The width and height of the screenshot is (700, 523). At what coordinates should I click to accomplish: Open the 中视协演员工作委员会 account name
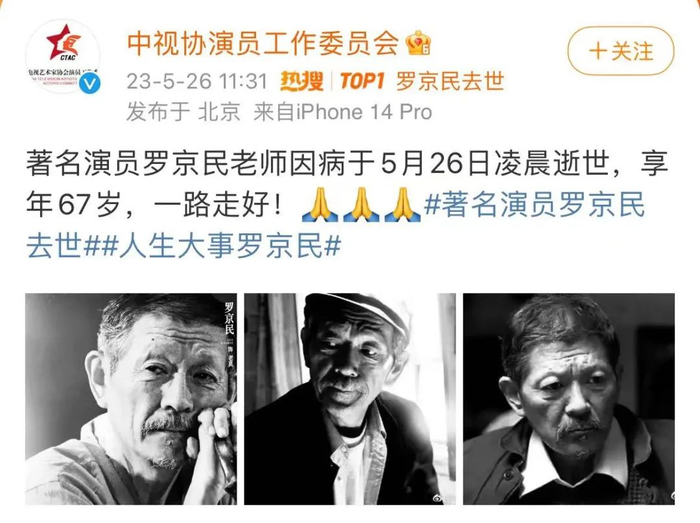click(x=262, y=43)
